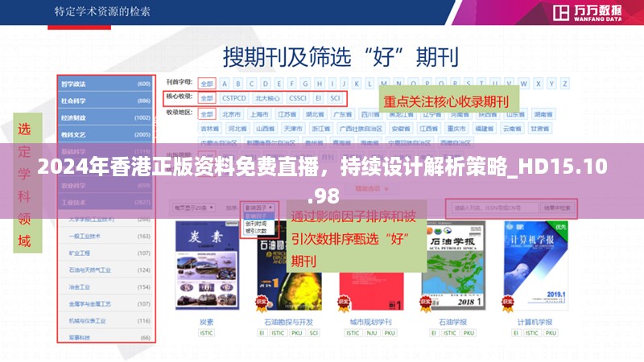Open the 炭素 journal title link
The height and width of the screenshot is (362, 644).
[207, 322]
